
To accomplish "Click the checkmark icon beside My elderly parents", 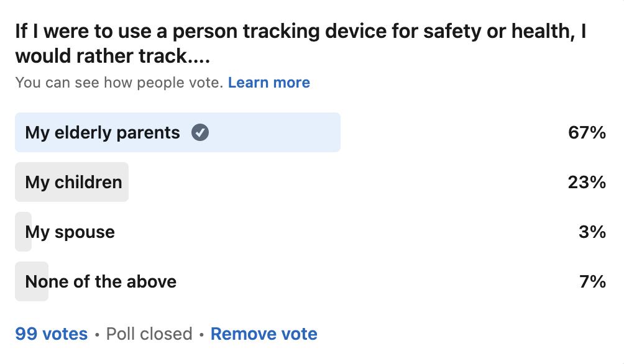I will click(200, 132).
